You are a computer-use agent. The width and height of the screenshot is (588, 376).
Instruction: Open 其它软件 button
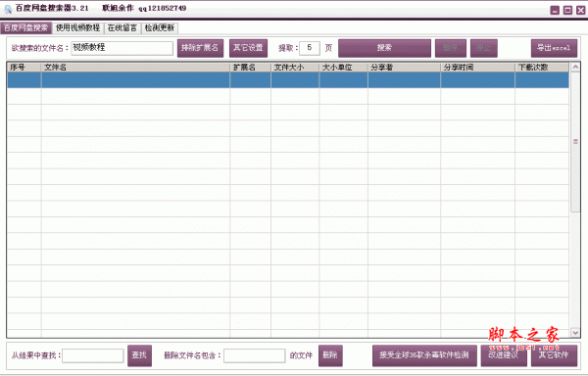click(554, 355)
